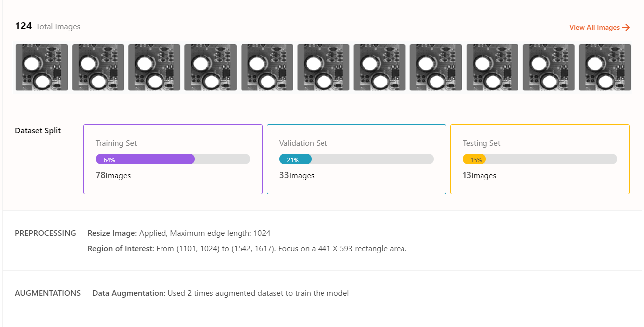The height and width of the screenshot is (327, 644).
Task: Click the Region of Interest description
Action: [x=247, y=249]
